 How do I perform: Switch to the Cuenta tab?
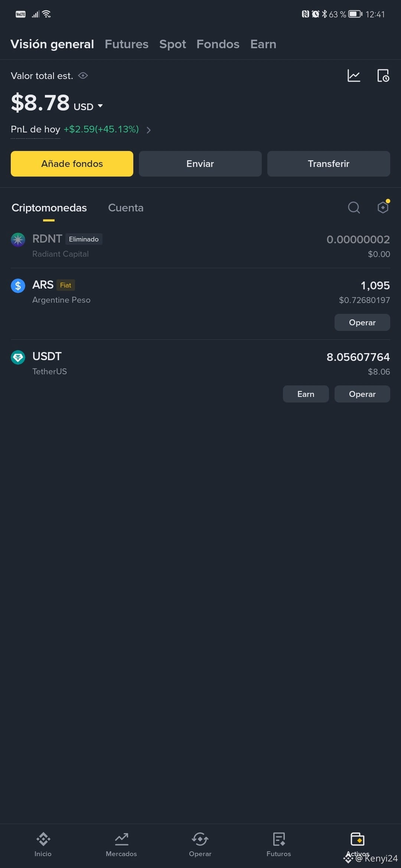coord(126,208)
